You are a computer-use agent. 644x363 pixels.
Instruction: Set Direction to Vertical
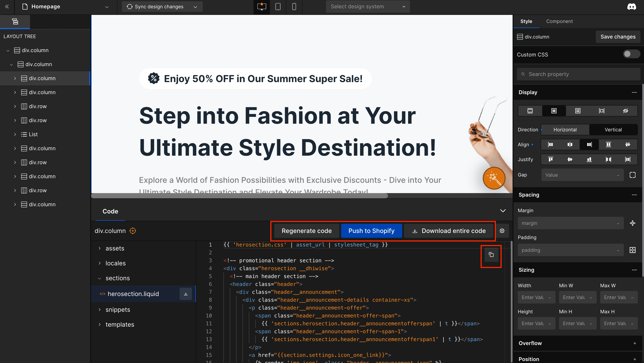click(613, 129)
